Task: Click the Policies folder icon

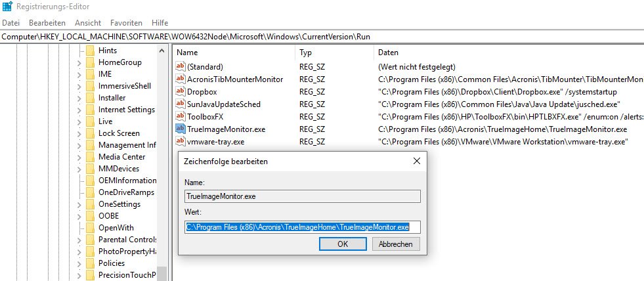Action: (91, 263)
